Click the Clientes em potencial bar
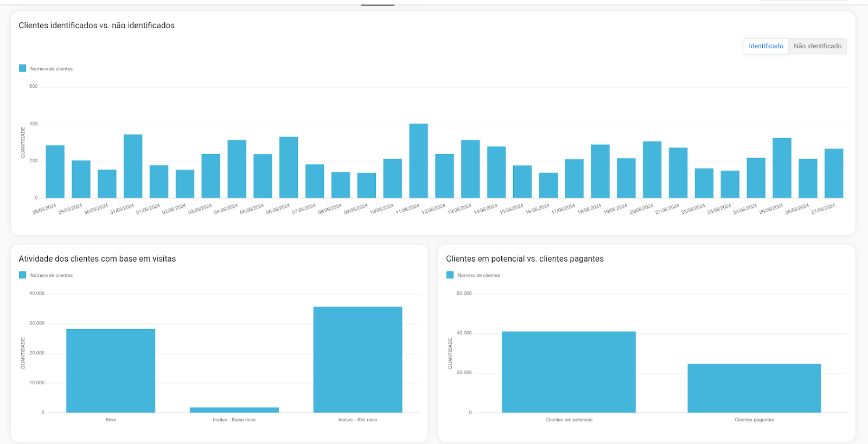The width and height of the screenshot is (868, 444). (x=569, y=372)
